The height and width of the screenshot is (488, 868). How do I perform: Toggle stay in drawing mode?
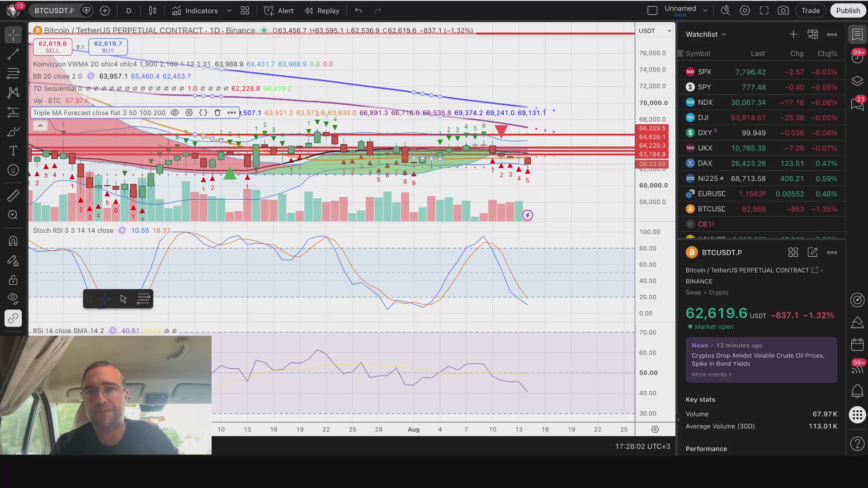coord(13,261)
